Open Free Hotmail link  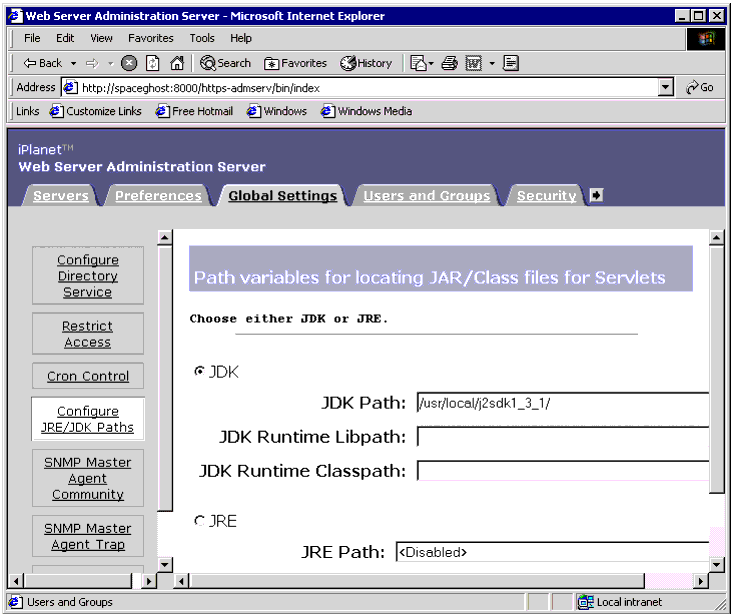click(194, 111)
